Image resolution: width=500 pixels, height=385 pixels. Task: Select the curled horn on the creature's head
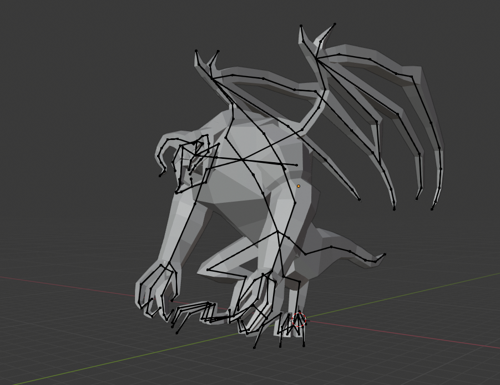[169, 153]
